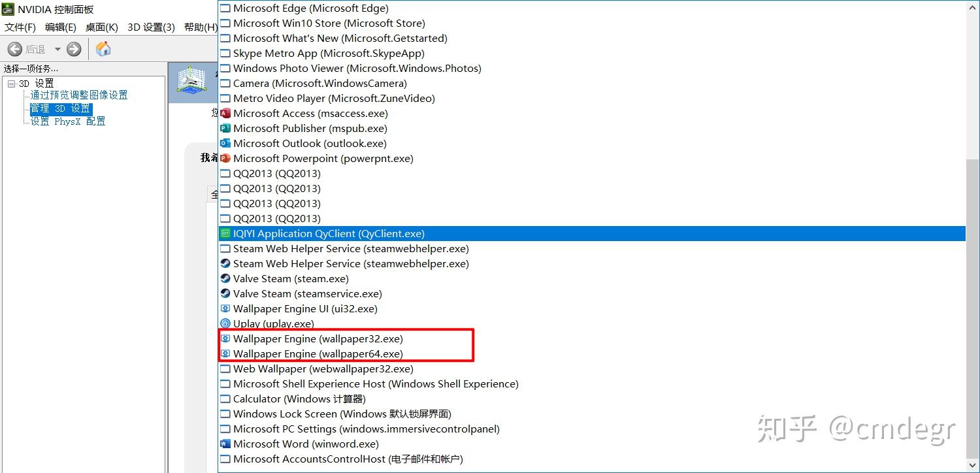Click the Microsoft Publisher icon

[x=225, y=129]
